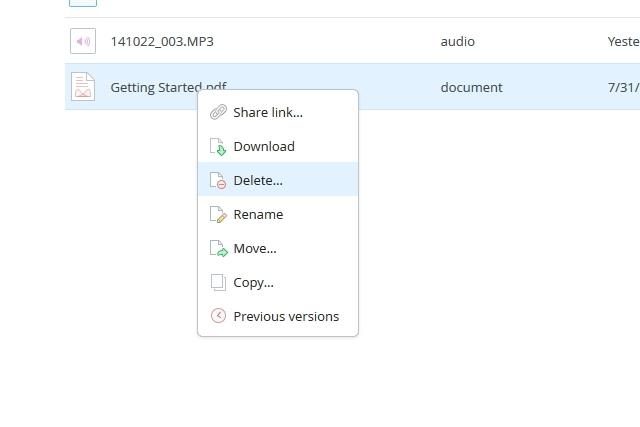Click the green download arrow icon

(x=218, y=147)
